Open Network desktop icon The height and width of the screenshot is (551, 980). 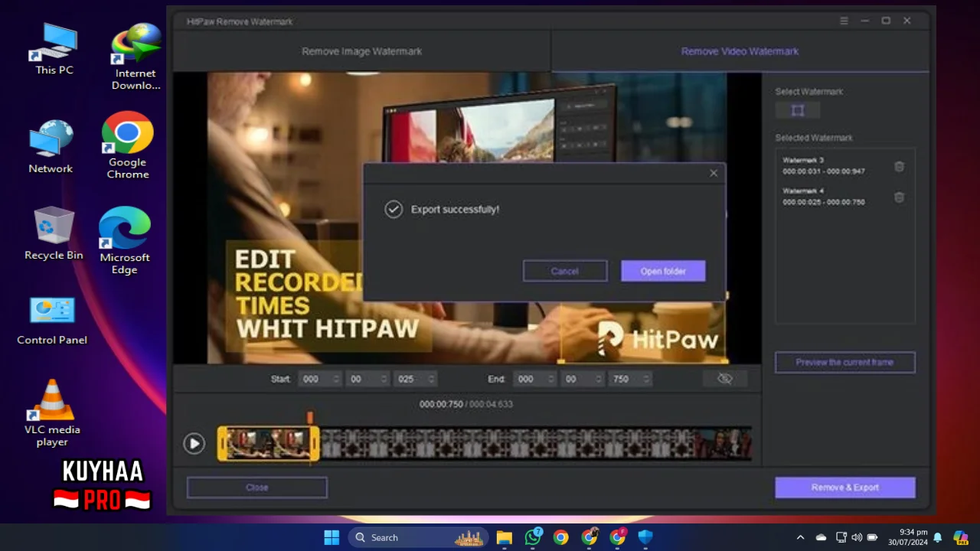click(51, 147)
